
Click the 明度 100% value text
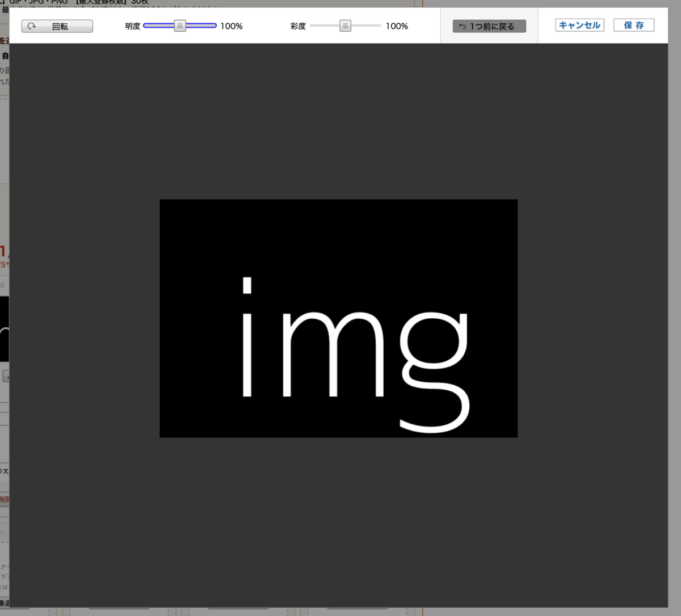(x=232, y=26)
